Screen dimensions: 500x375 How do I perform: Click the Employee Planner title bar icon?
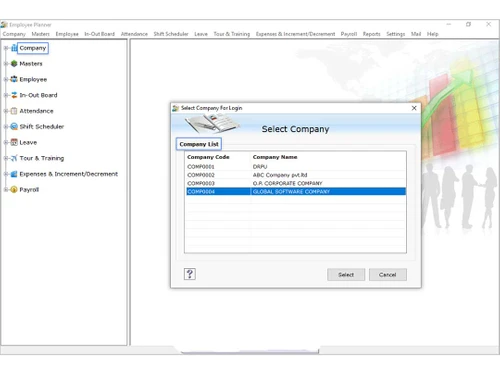tap(4, 25)
